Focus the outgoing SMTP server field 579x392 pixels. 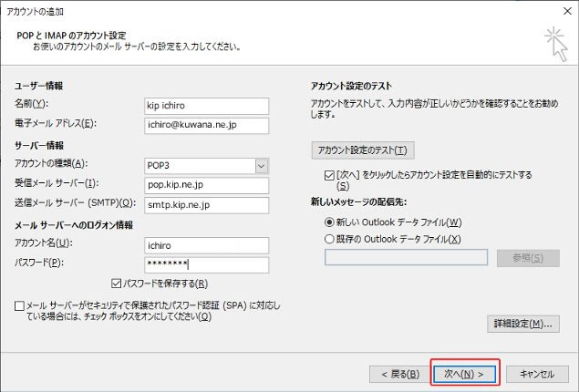(206, 204)
